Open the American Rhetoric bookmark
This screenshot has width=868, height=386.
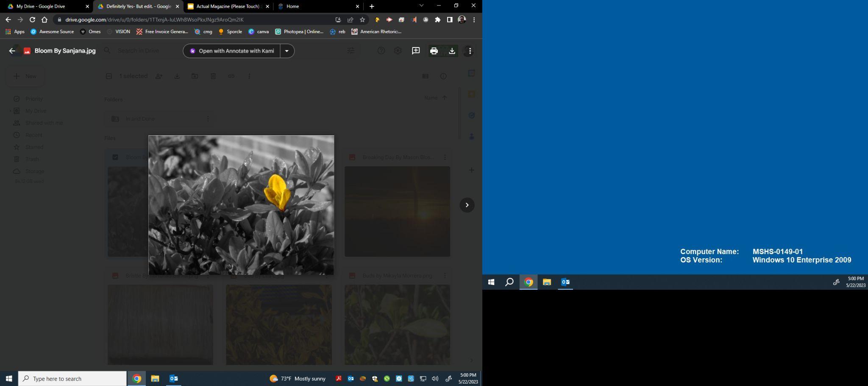[x=376, y=31]
